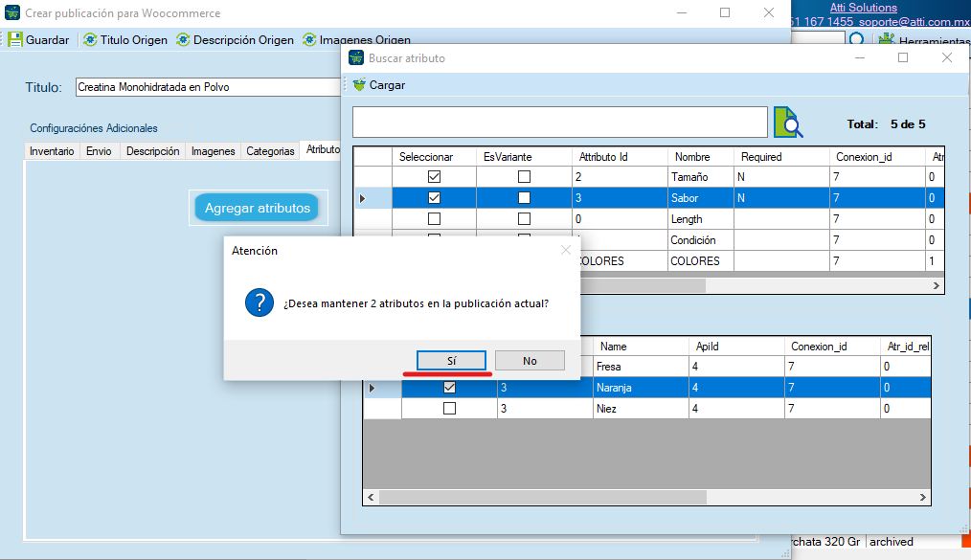Screen dimensions: 971x560
Task: Click the Crear publicación window app icon
Action: (x=11, y=12)
